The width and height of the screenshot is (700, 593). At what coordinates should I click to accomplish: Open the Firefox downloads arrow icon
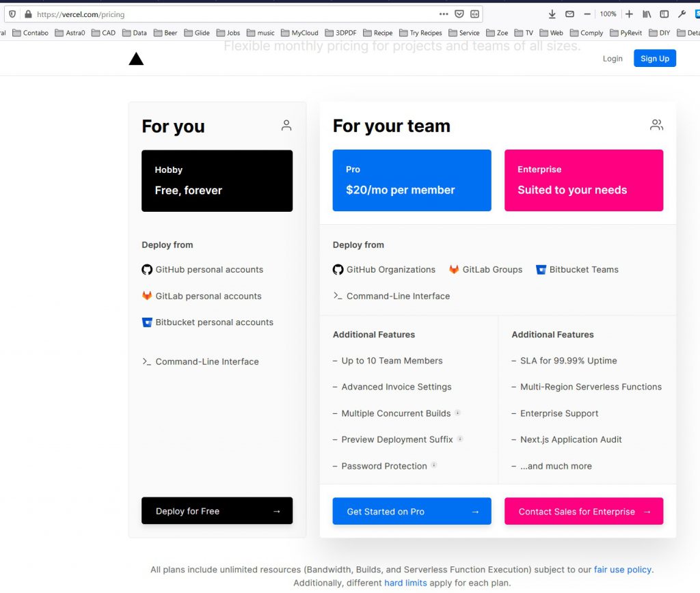click(x=552, y=14)
